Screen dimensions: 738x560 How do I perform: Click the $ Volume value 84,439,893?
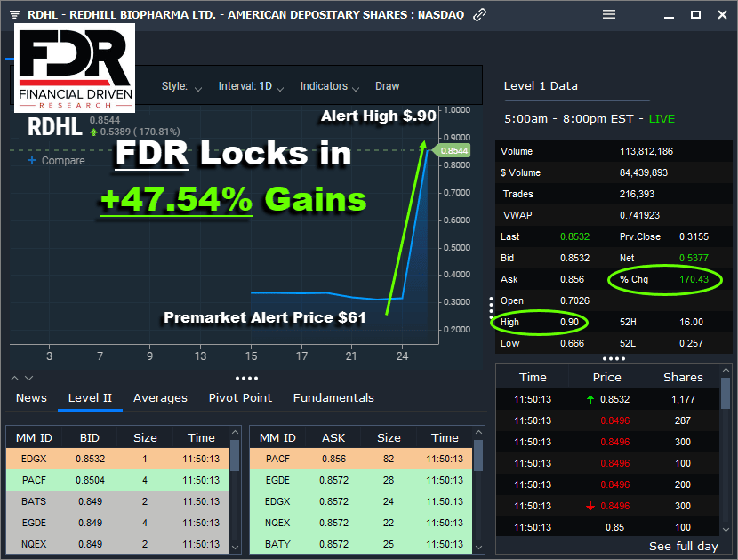point(644,172)
